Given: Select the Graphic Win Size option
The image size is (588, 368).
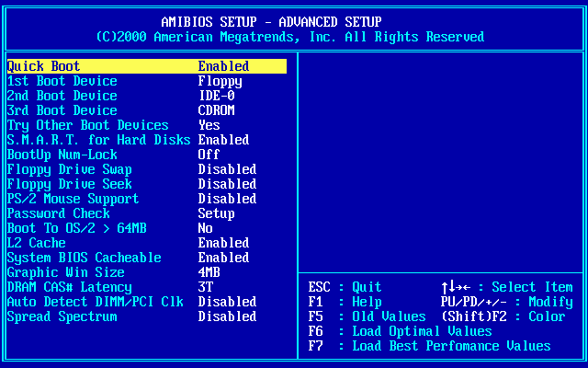Looking at the screenshot, I should click(65, 272).
